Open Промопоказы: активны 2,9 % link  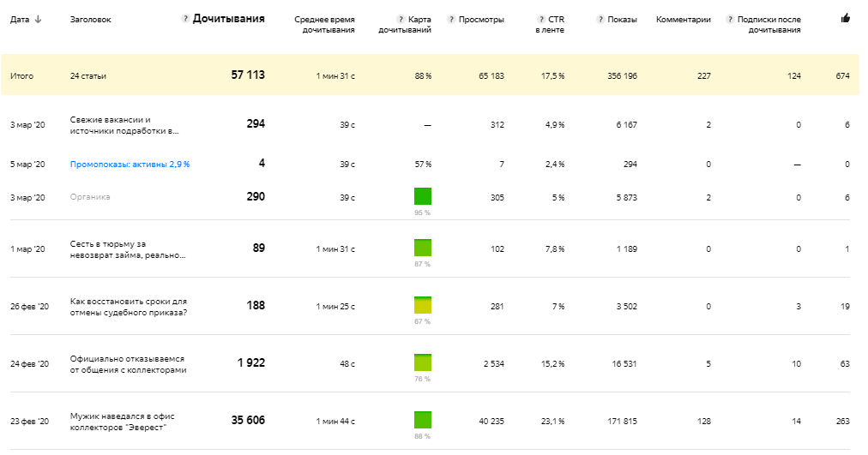coord(130,164)
